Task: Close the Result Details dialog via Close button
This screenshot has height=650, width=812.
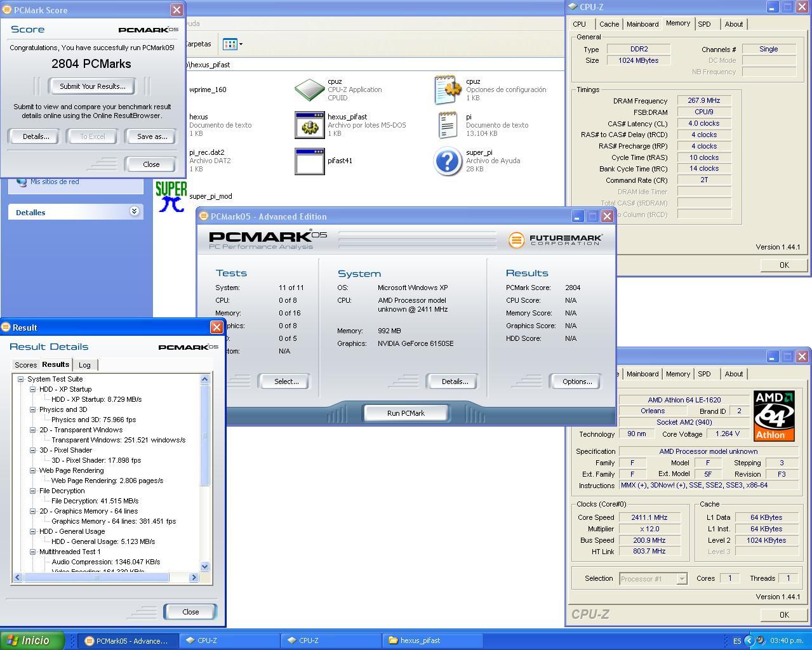Action: [190, 612]
